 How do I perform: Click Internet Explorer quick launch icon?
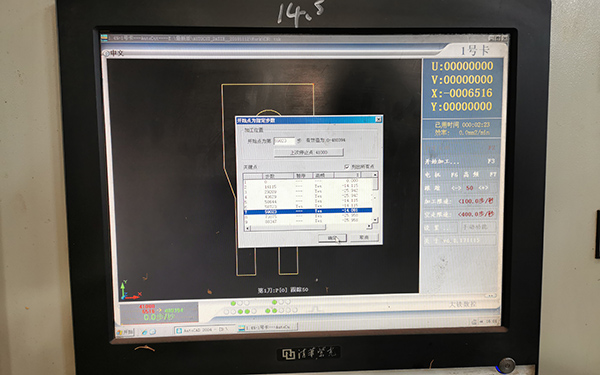[x=145, y=332]
